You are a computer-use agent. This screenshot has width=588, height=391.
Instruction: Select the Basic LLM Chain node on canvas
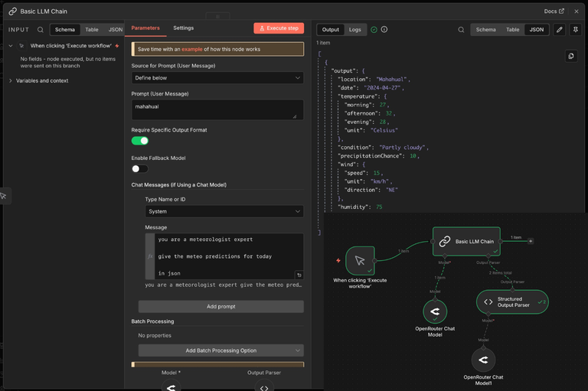[x=466, y=242]
